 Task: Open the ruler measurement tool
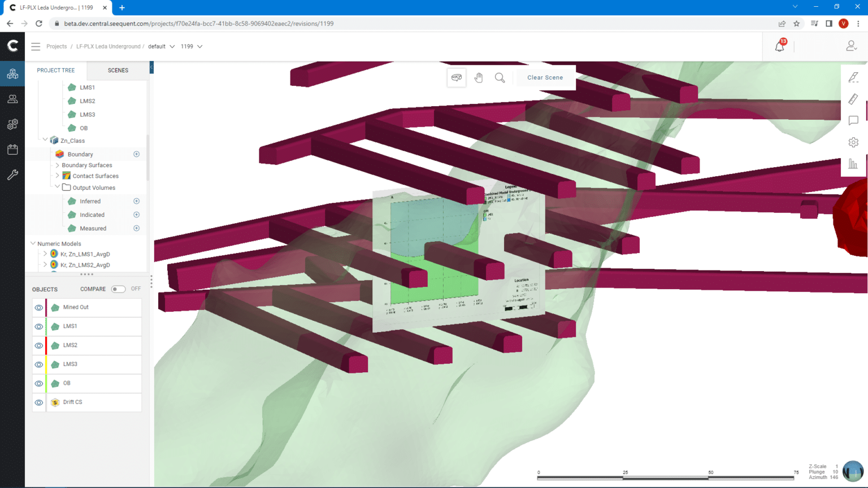click(853, 99)
